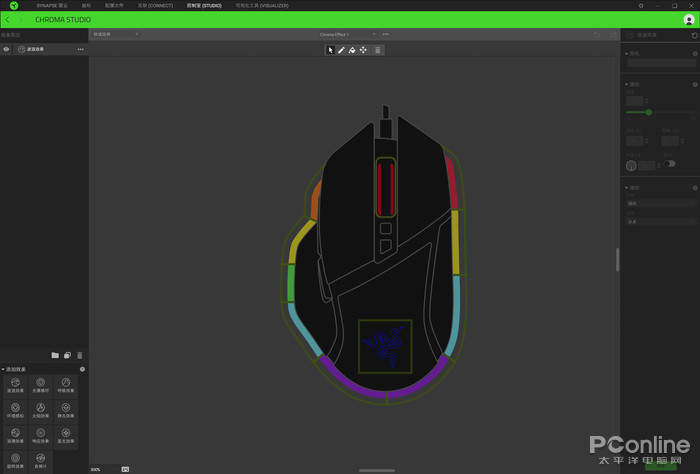This screenshot has height=474, width=700.
Task: Add the audio meter effect (音频计)
Action: pos(41,461)
